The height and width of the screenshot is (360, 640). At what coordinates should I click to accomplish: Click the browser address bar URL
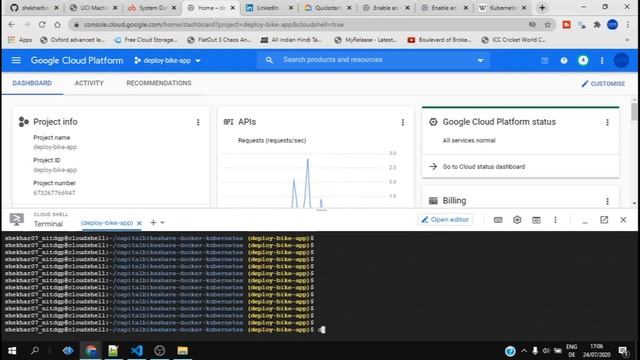[213, 24]
